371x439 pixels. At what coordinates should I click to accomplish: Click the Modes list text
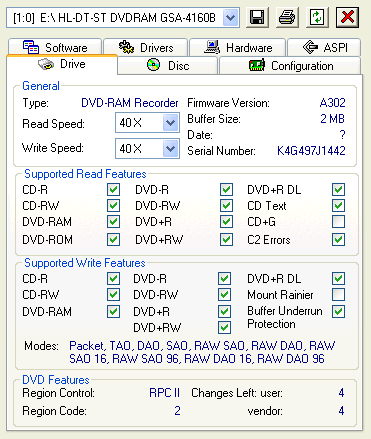pyautogui.click(x=202, y=352)
